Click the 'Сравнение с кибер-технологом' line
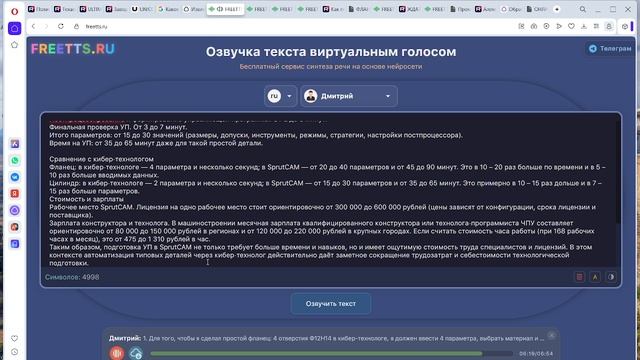 coord(101,159)
